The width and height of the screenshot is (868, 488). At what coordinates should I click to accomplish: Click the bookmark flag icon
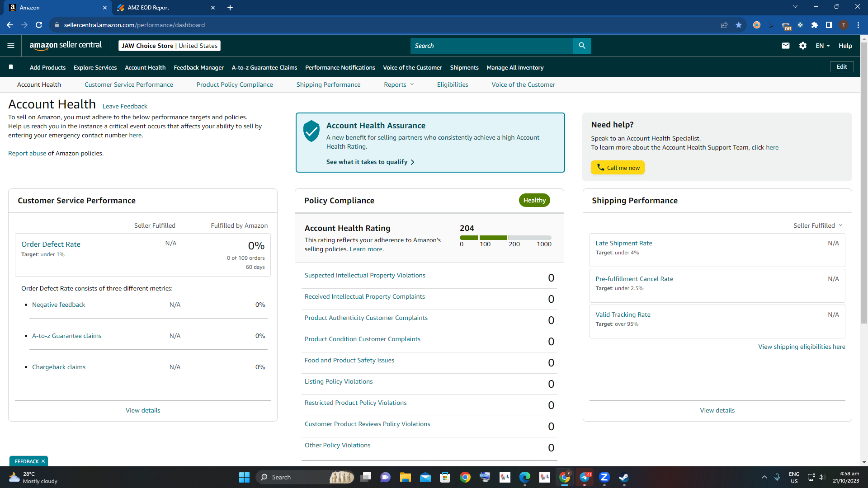[11, 67]
